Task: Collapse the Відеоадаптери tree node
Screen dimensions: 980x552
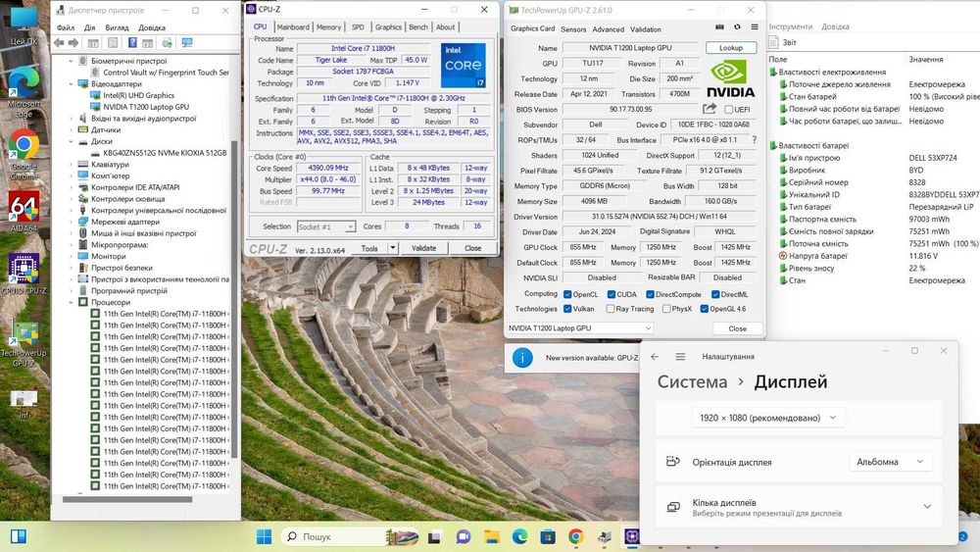Action: coord(72,83)
